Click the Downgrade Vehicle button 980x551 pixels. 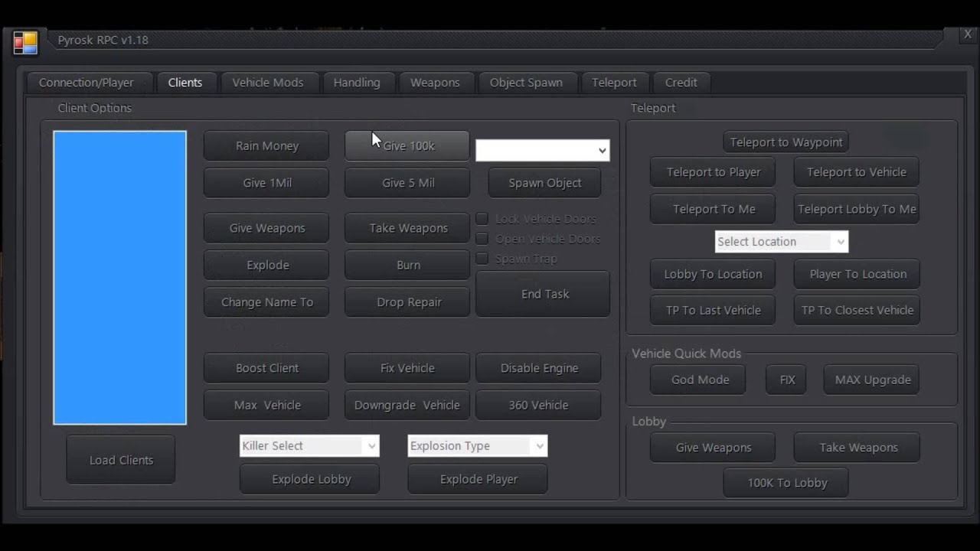click(x=407, y=405)
